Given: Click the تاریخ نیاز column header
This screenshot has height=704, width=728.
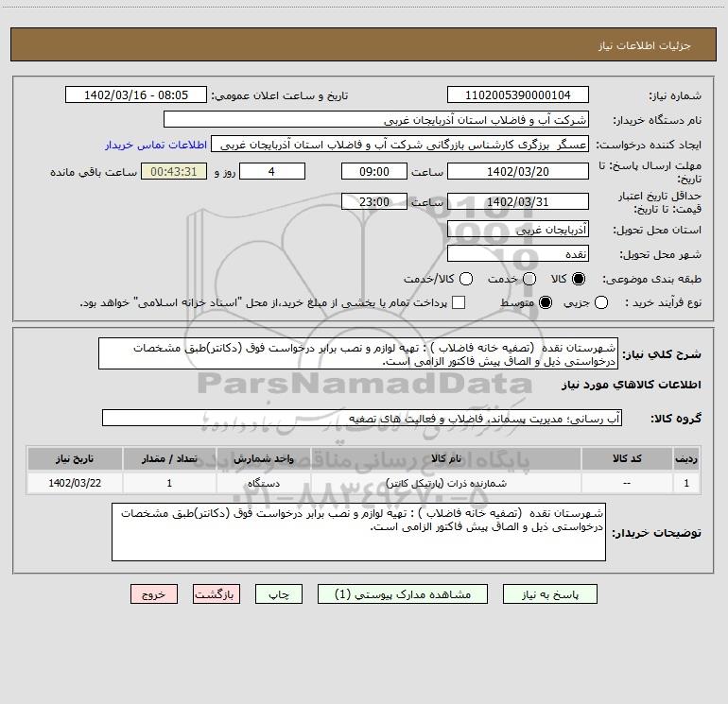Looking at the screenshot, I should click(75, 458).
